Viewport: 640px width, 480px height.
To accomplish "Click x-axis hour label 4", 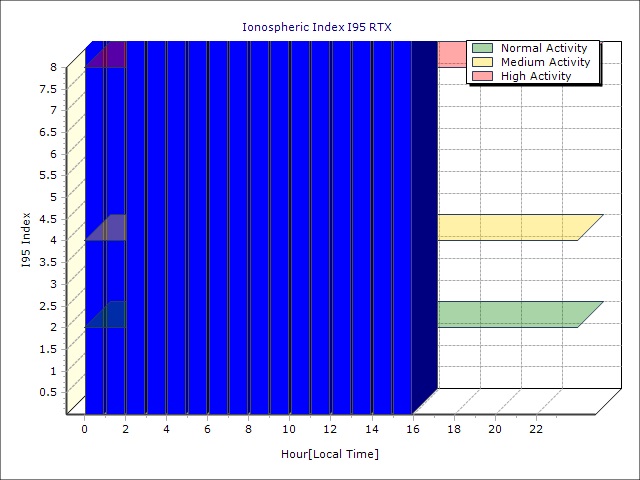I will [x=167, y=429].
